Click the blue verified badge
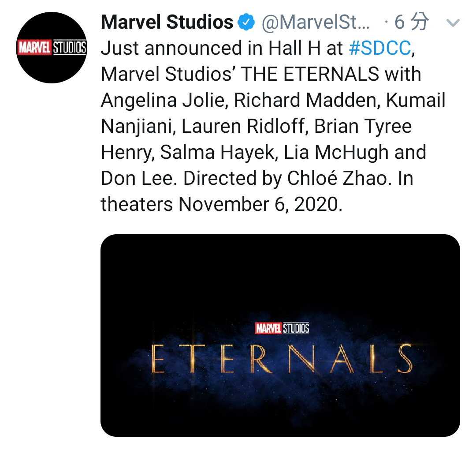The width and height of the screenshot is (476, 450). (x=246, y=22)
